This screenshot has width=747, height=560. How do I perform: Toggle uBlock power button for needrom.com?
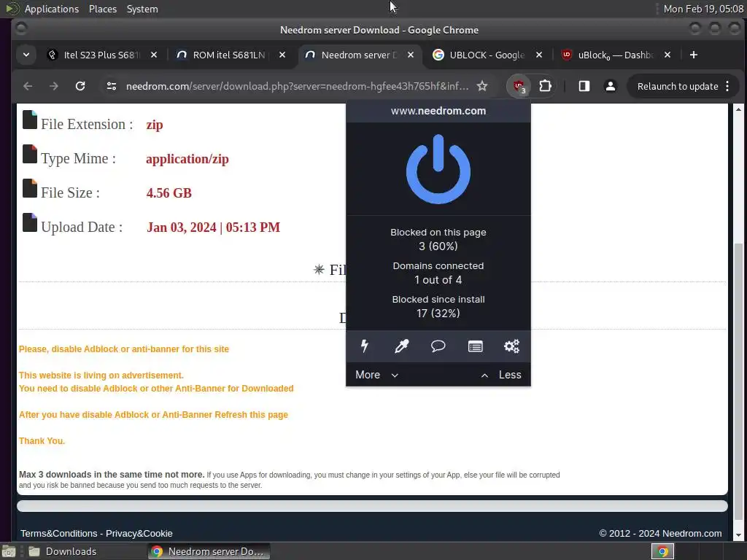[438, 169]
